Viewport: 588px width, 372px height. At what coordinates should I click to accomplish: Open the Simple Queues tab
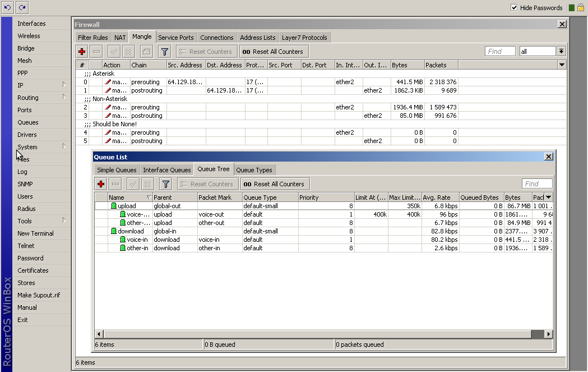[117, 170]
